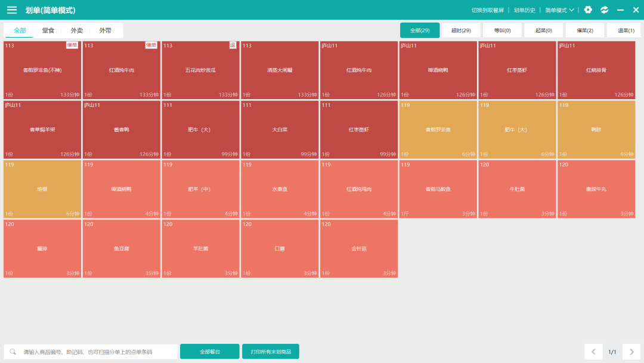Go to previous page arrow
The width and height of the screenshot is (644, 363).
tap(593, 352)
